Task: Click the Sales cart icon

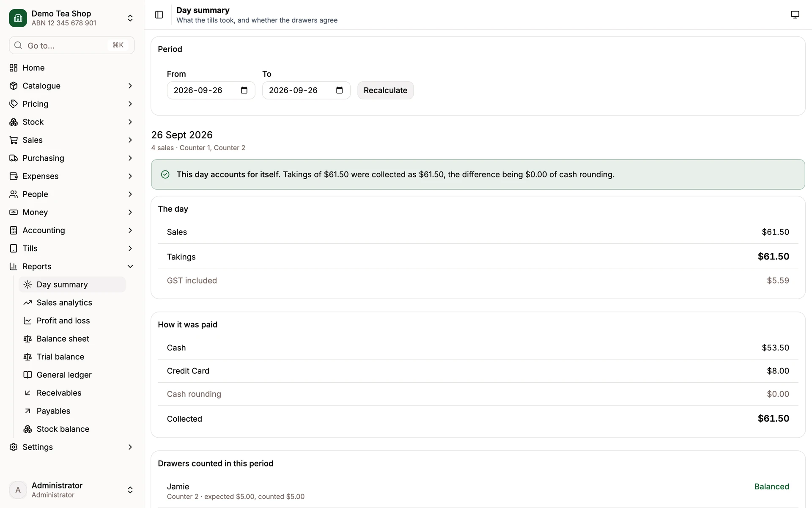Action: tap(14, 140)
